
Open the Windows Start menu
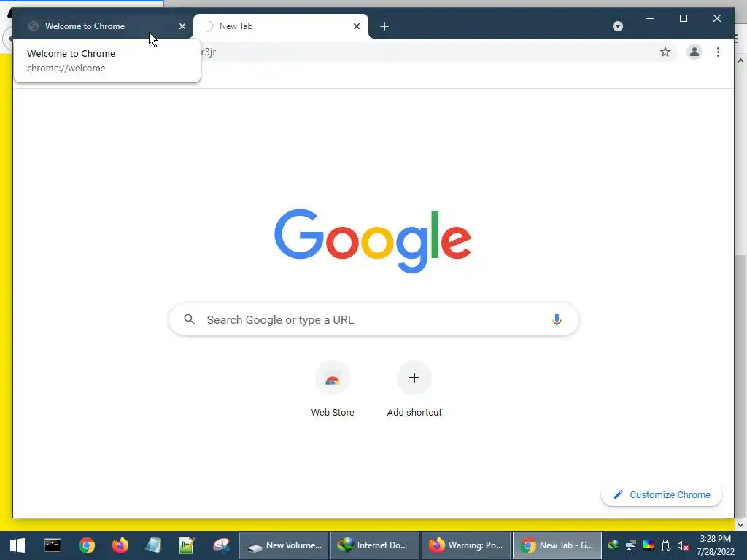18,545
